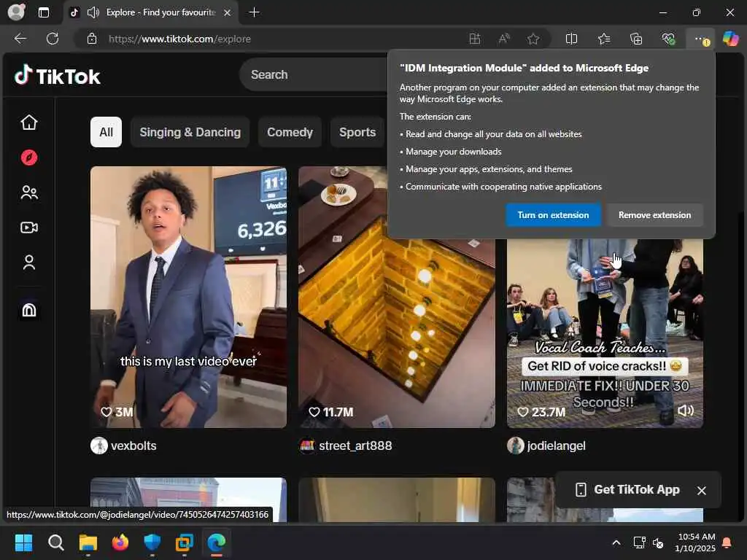View site information via the lock icon
Image resolution: width=747 pixels, height=560 pixels.
(x=92, y=39)
